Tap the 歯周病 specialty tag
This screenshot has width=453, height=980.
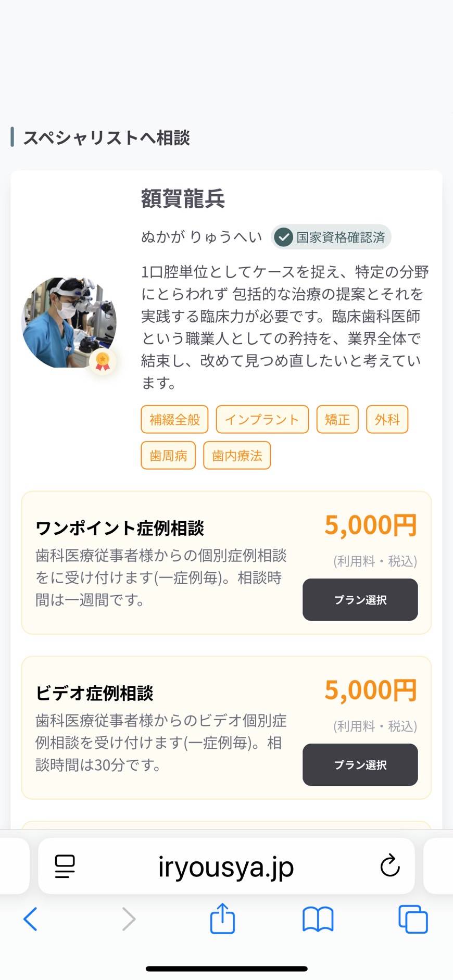[168, 456]
